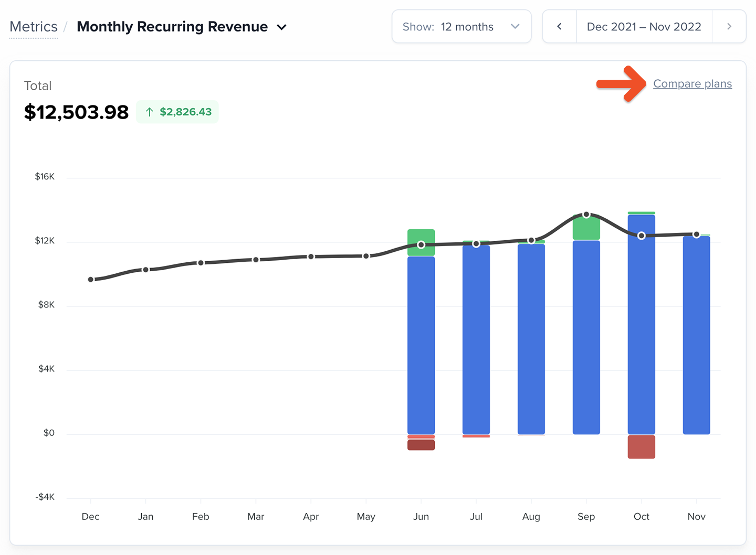Go to previous date range arrow
Viewport: 756px width, 555px height.
[559, 27]
